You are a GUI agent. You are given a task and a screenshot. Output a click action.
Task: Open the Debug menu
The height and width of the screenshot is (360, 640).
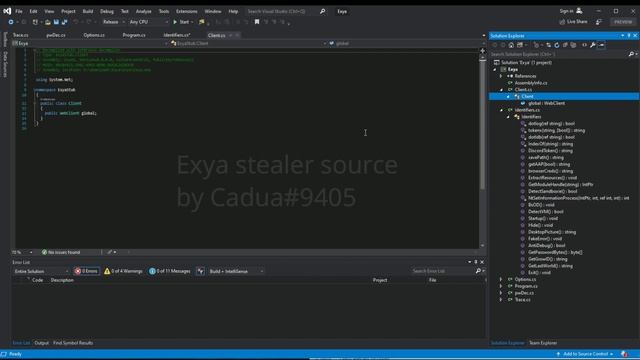tap(107, 11)
